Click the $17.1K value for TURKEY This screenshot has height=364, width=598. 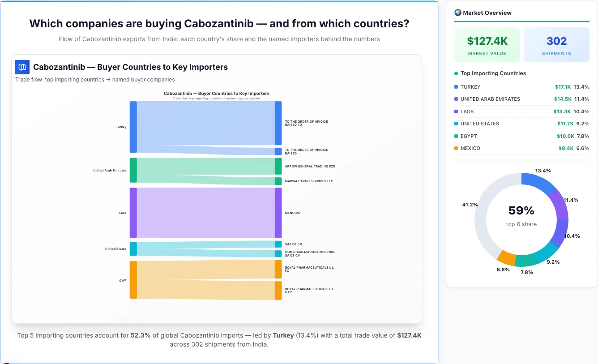[x=562, y=86]
